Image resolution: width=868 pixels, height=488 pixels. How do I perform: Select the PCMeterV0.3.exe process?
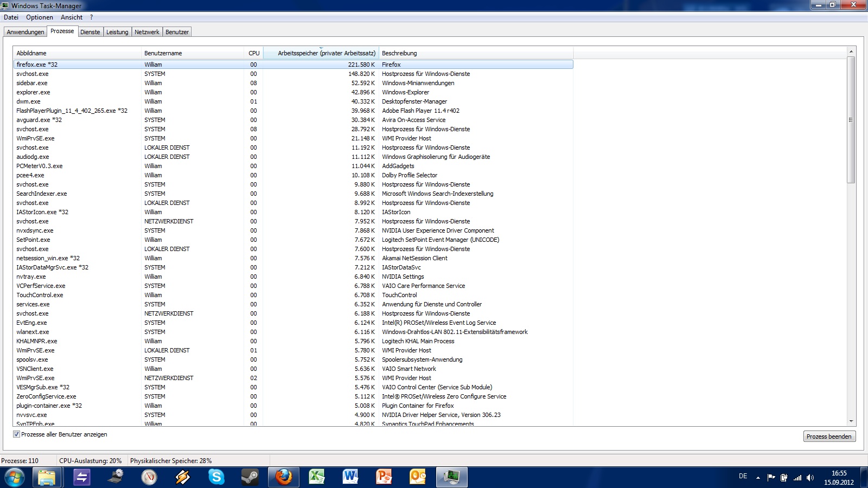[293, 166]
